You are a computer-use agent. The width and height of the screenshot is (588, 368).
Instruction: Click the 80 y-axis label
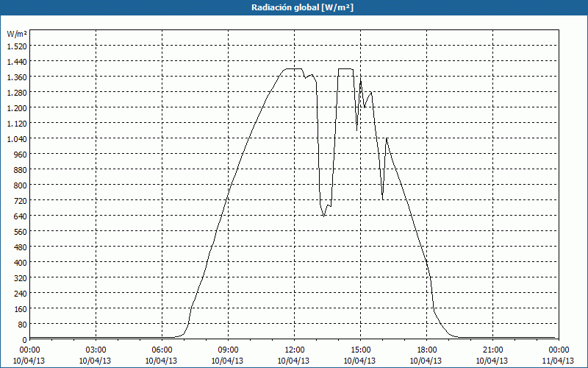[23, 325]
